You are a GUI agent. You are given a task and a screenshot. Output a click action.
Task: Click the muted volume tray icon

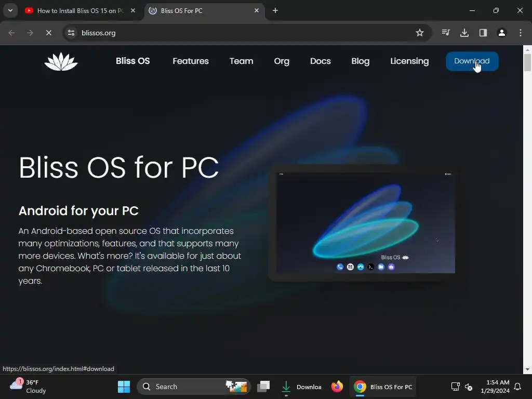tap(469, 387)
